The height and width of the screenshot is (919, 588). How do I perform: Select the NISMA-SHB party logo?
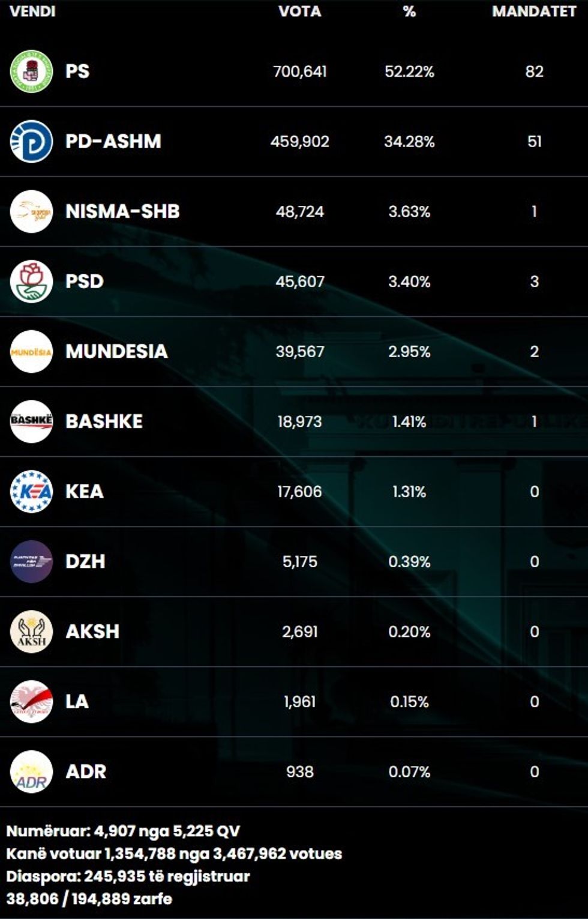coord(31,211)
